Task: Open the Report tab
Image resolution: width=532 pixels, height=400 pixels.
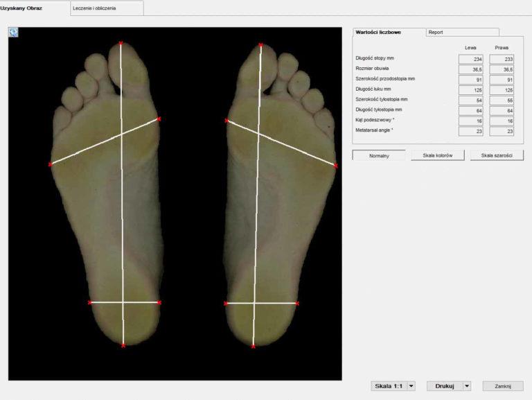Action: (x=462, y=33)
